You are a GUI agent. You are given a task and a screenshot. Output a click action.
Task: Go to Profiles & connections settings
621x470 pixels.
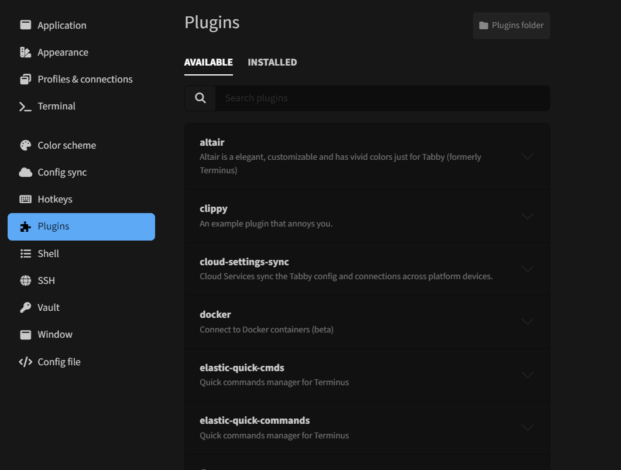point(85,79)
